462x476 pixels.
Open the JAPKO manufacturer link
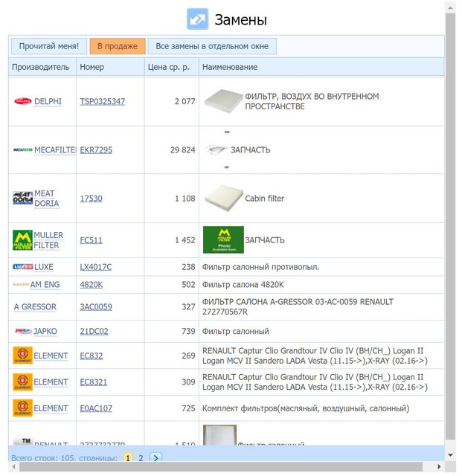tap(45, 331)
